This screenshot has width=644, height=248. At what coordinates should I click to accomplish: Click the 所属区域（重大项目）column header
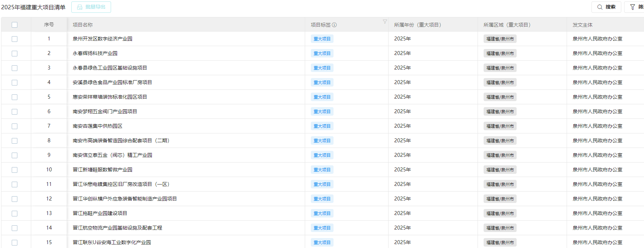tap(507, 25)
